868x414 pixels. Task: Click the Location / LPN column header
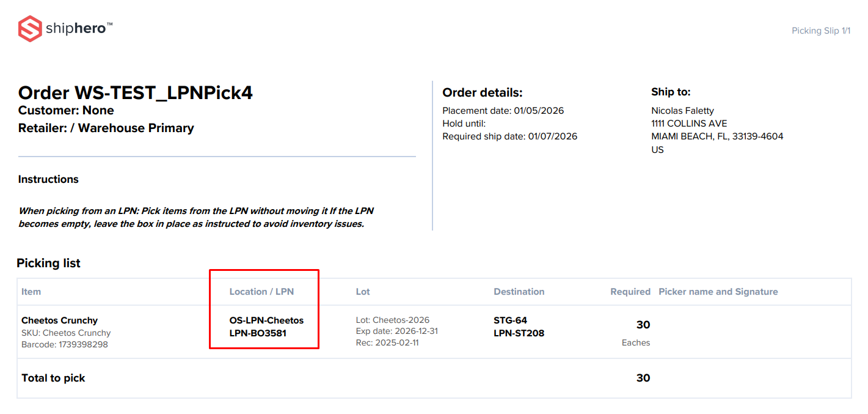tap(261, 292)
